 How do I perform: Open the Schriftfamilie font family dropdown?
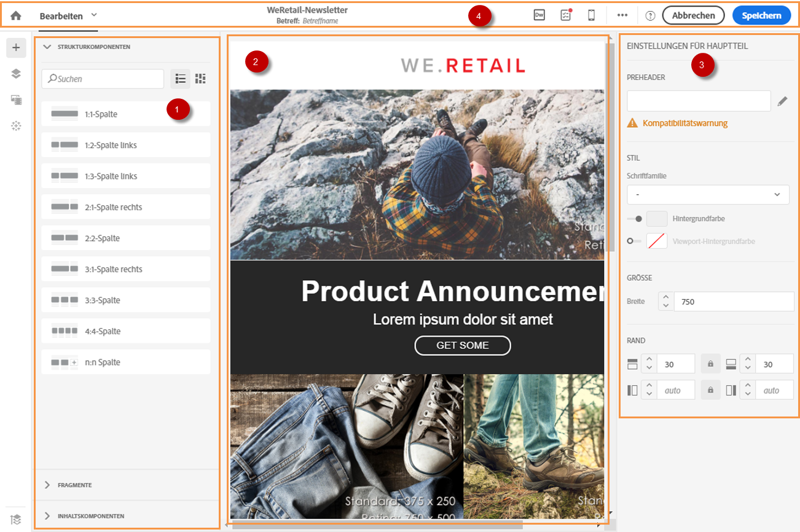coord(708,194)
